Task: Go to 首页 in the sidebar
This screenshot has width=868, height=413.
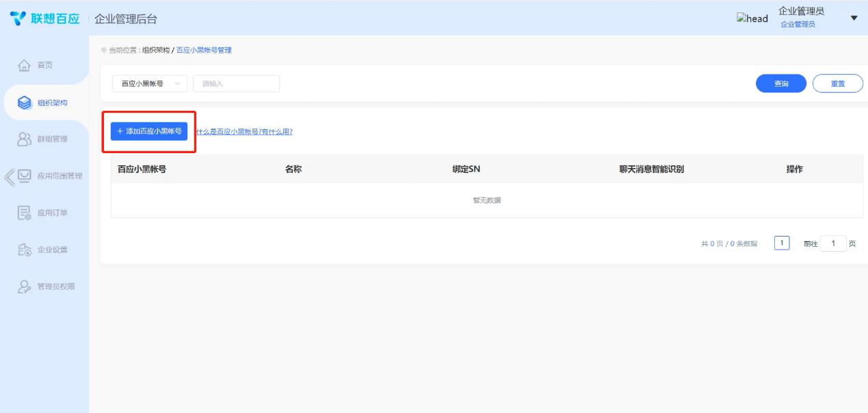Action: (44, 66)
